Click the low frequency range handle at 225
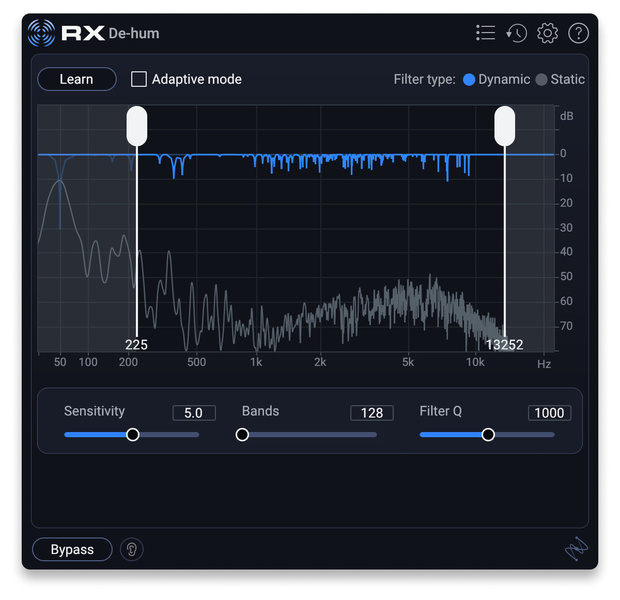 137,126
